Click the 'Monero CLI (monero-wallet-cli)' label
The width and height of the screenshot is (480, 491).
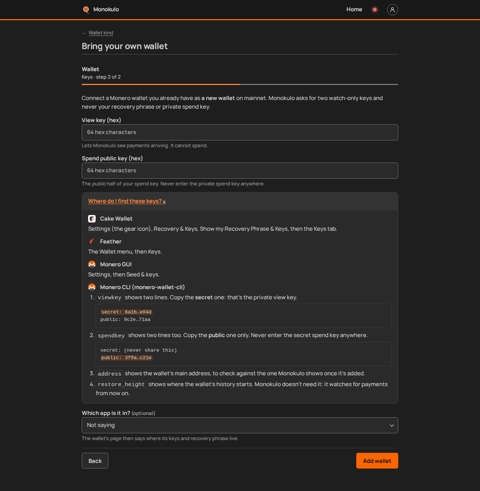(142, 287)
